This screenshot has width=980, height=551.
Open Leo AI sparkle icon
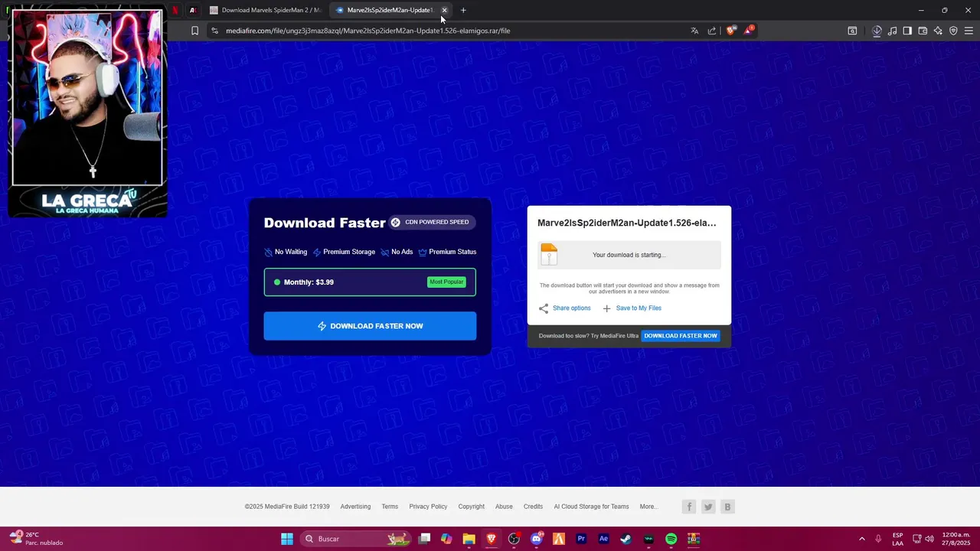[x=938, y=31]
